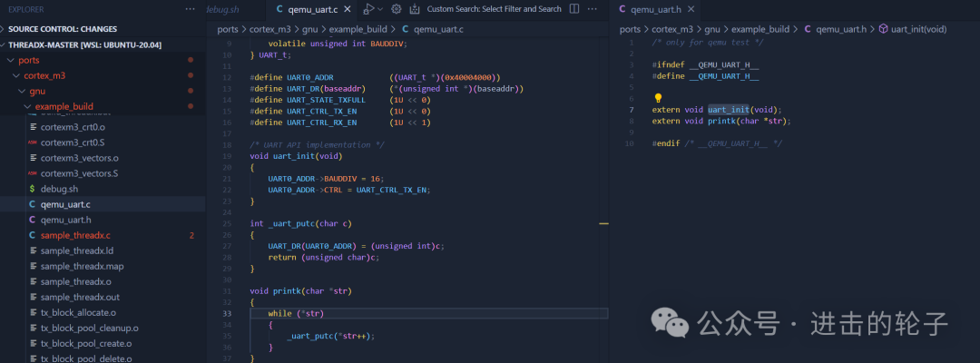Open tx_block_pool_create.o file
The height and width of the screenshot is (363, 980).
pos(103,344)
